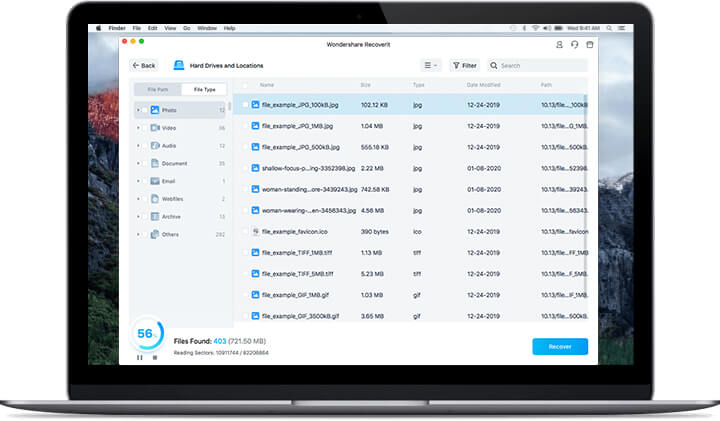720x421 pixels.
Task: Tick the Document category checkbox
Action: pyautogui.click(x=145, y=163)
